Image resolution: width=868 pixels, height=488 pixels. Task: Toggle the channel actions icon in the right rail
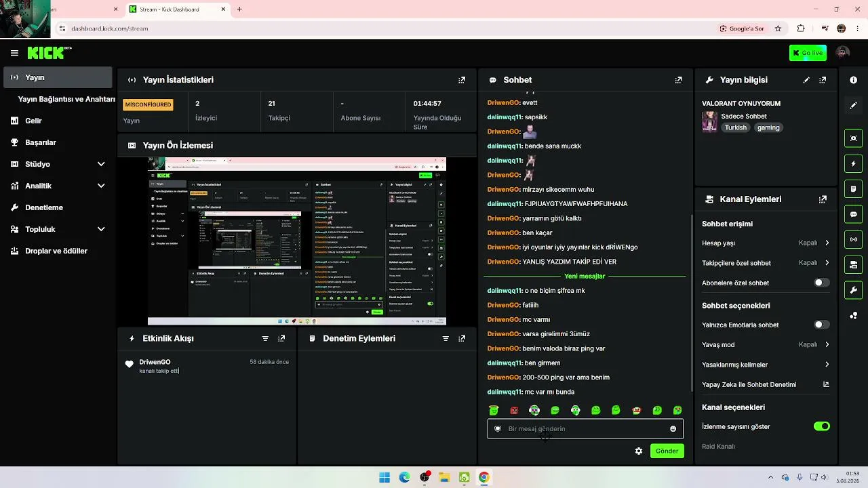pos(853,264)
